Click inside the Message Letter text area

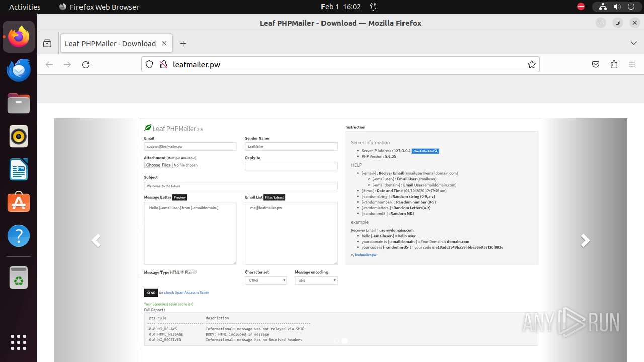[x=190, y=233]
